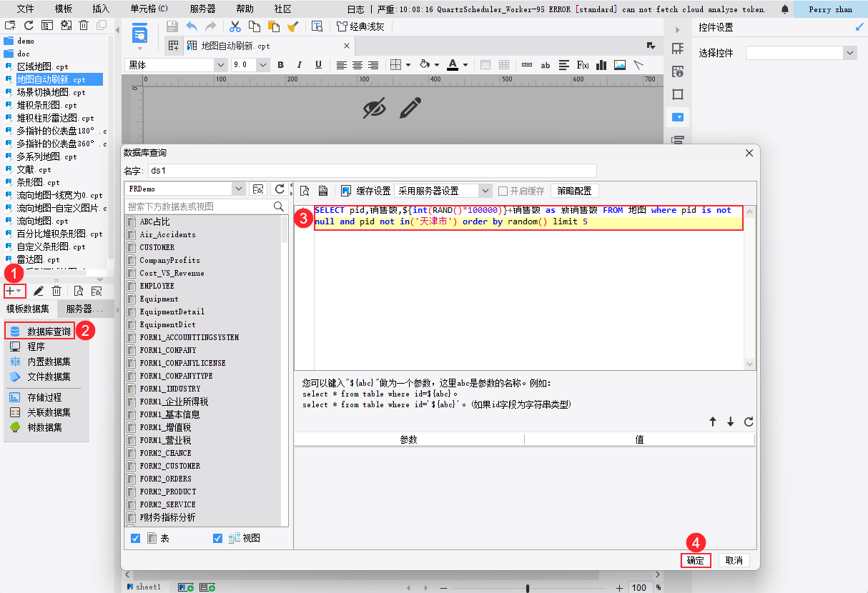Image resolution: width=868 pixels, height=593 pixels.
Task: Uncheck the 视图 checkbox
Action: [218, 538]
